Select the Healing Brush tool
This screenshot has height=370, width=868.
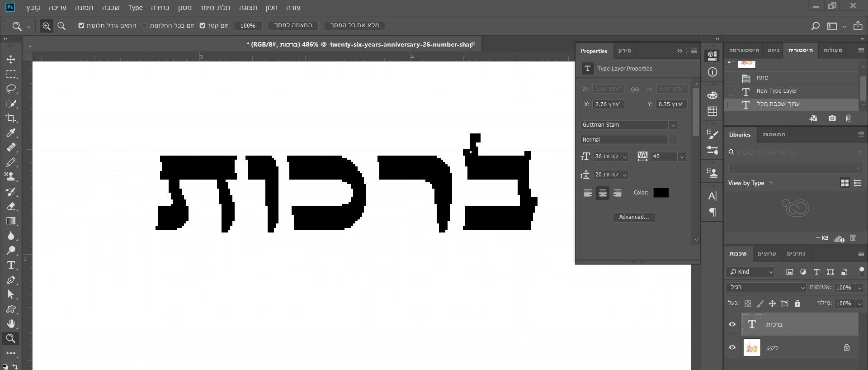click(x=11, y=147)
